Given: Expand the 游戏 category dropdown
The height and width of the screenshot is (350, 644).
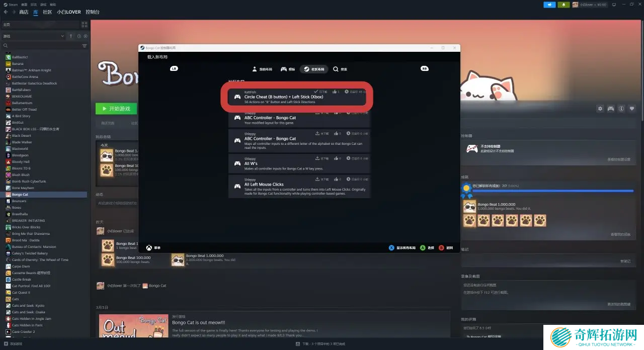Looking at the screenshot, I should (x=62, y=36).
